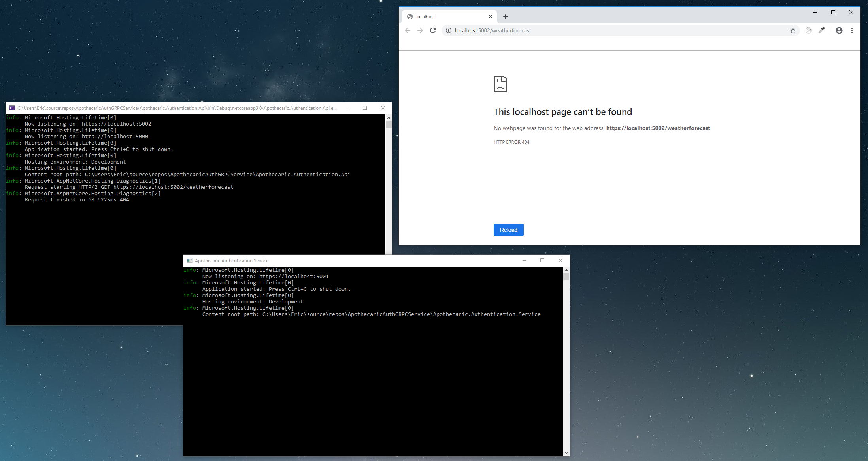Image resolution: width=868 pixels, height=461 pixels.
Task: Close the localhost tab
Action: click(491, 17)
